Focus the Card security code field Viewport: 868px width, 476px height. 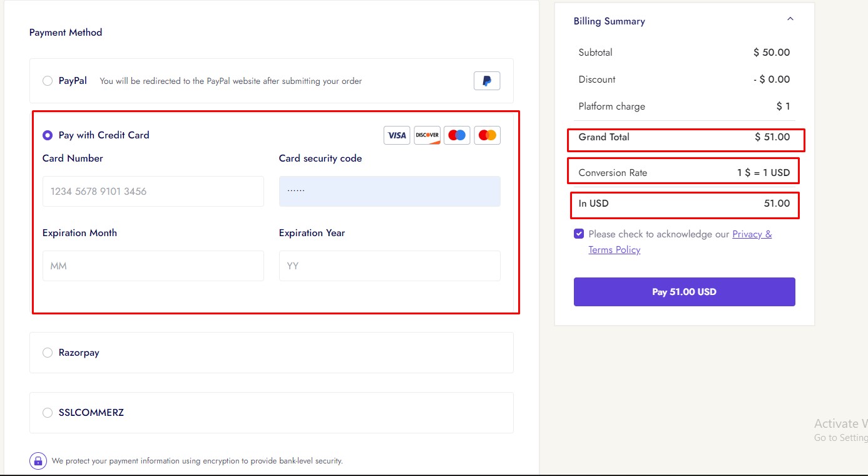(x=389, y=192)
